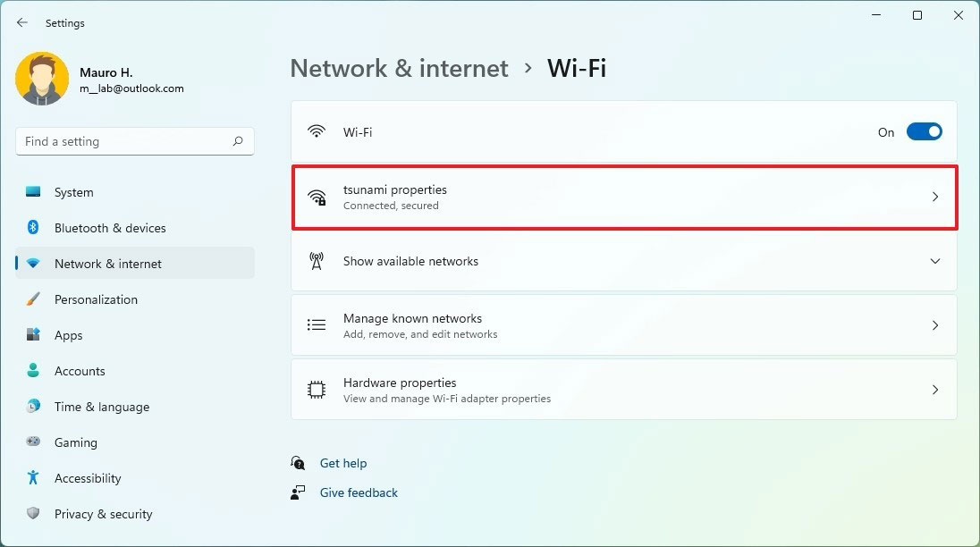The image size is (980, 547).
Task: Open Bluetooth & devices via its icon
Action: point(33,227)
